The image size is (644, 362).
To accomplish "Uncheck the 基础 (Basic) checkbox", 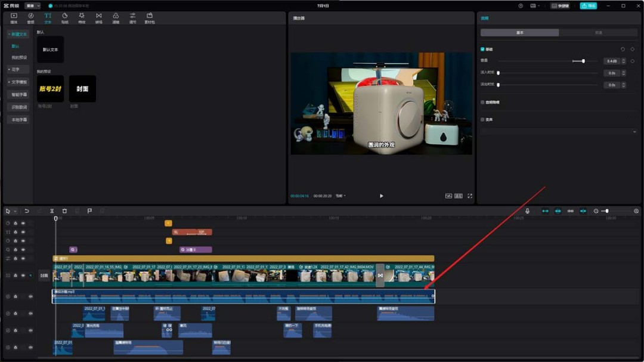I will (482, 49).
